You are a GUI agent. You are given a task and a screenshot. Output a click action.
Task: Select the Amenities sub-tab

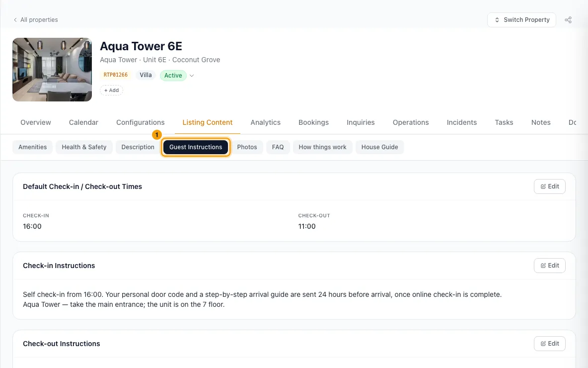coord(33,147)
